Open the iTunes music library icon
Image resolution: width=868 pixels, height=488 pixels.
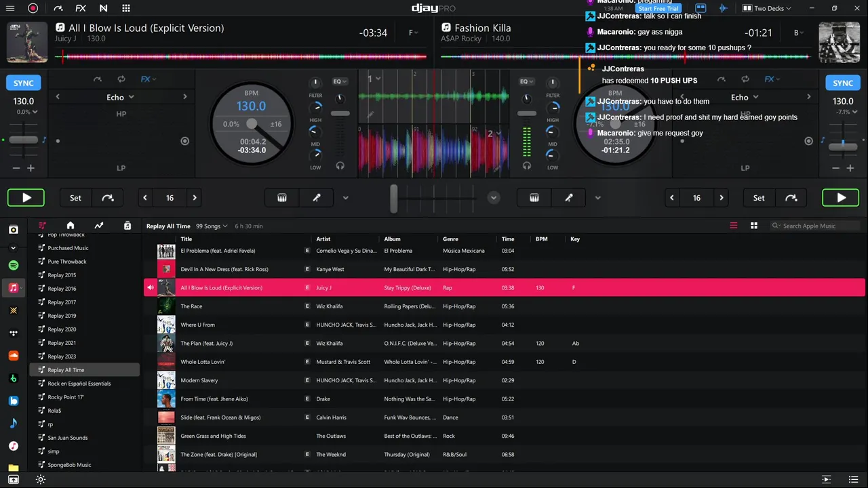click(x=14, y=446)
